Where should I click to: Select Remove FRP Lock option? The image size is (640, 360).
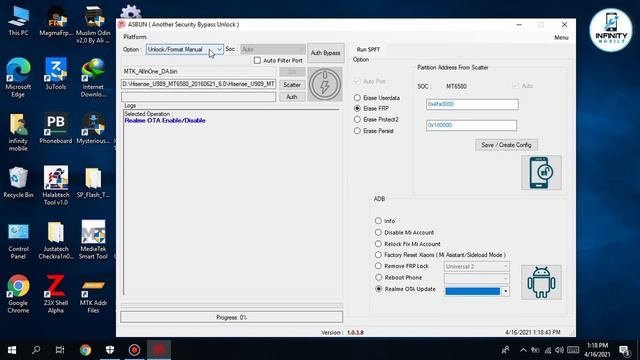(x=378, y=266)
